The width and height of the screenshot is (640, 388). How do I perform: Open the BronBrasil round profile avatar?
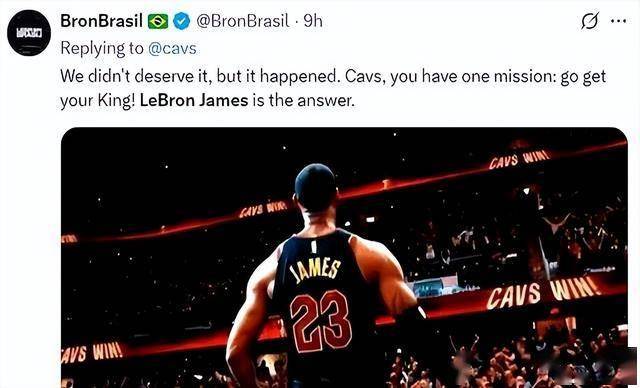click(29, 33)
